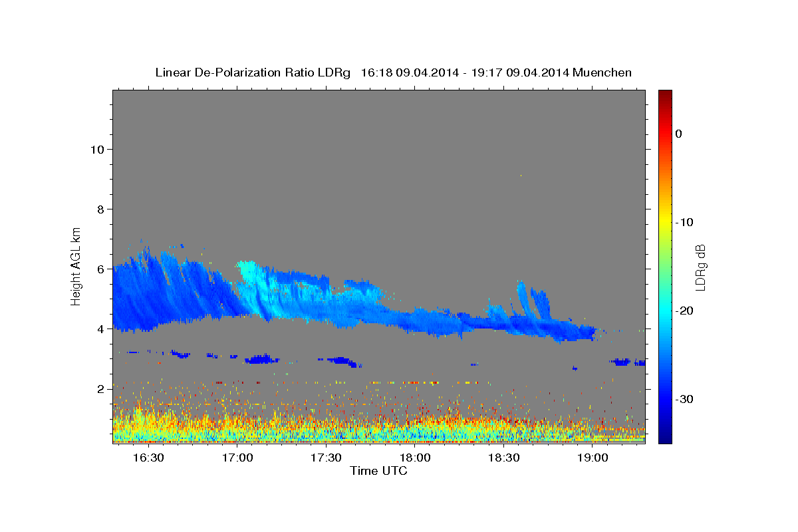798x532 pixels.
Task: Click the dark red top of the colorbar
Action: coord(664,94)
